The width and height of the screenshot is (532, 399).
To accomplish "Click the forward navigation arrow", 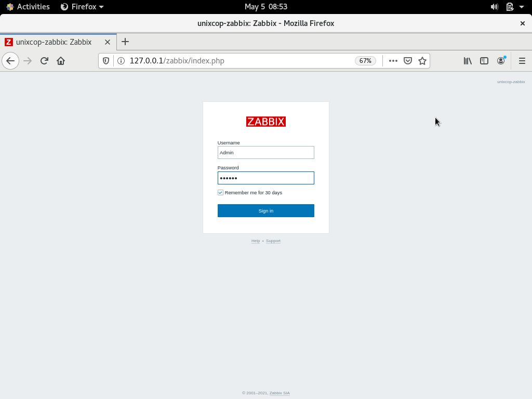I will [28, 61].
